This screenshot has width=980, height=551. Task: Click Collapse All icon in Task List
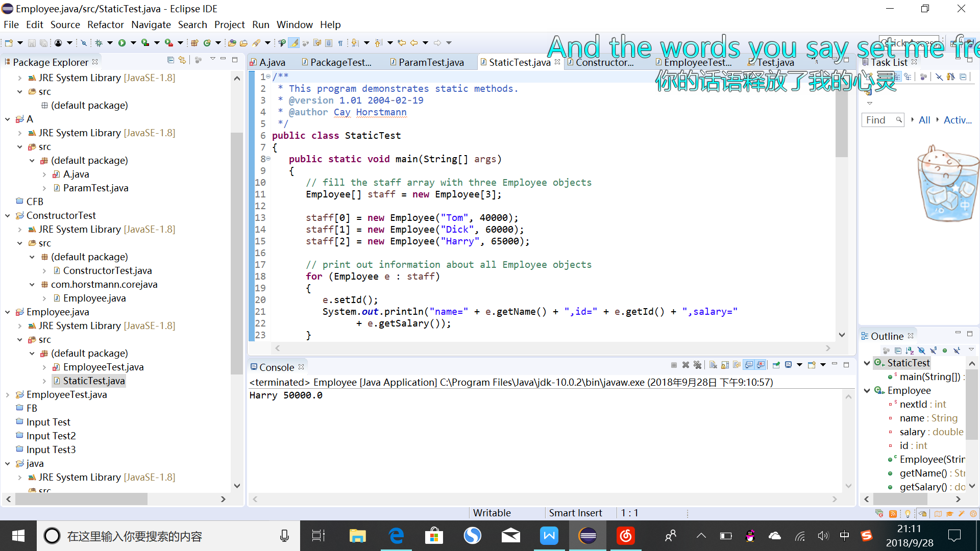click(963, 77)
